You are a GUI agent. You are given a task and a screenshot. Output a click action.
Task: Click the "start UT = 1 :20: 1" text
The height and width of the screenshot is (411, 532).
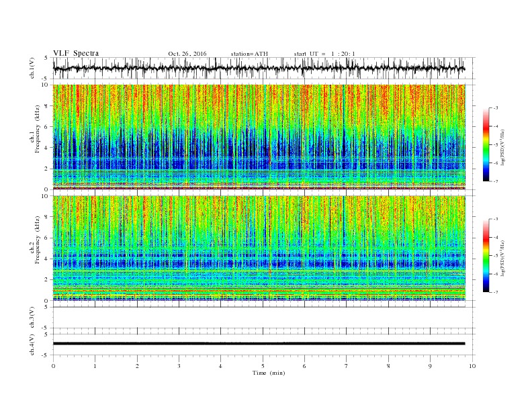click(324, 54)
